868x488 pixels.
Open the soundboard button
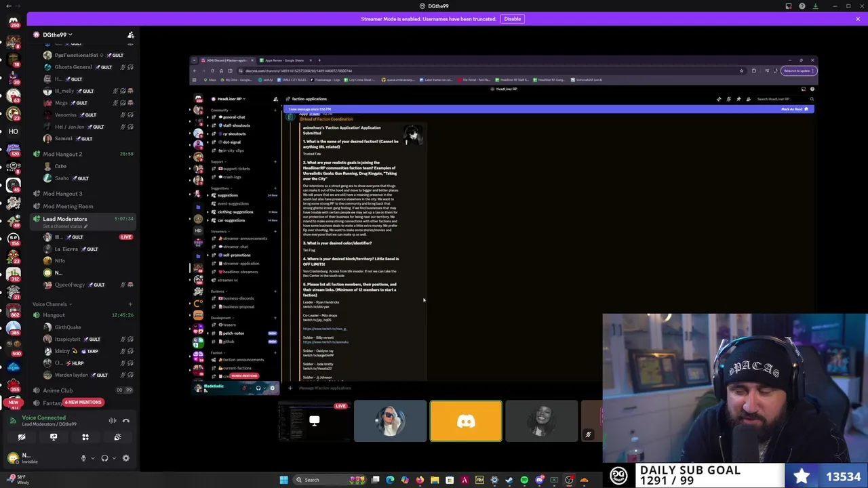117,437
